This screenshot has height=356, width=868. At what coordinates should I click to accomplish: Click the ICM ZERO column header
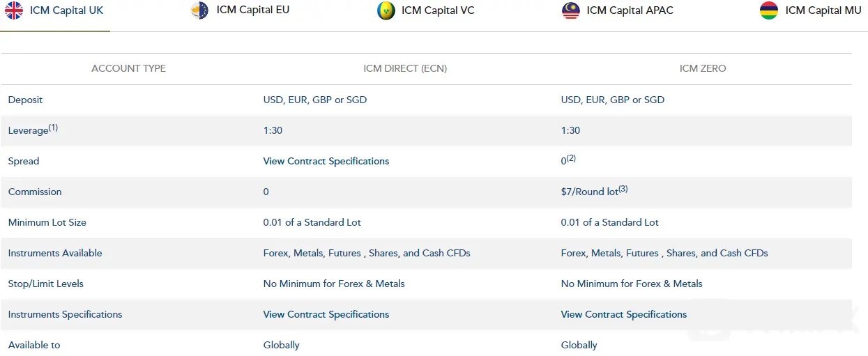click(x=703, y=68)
